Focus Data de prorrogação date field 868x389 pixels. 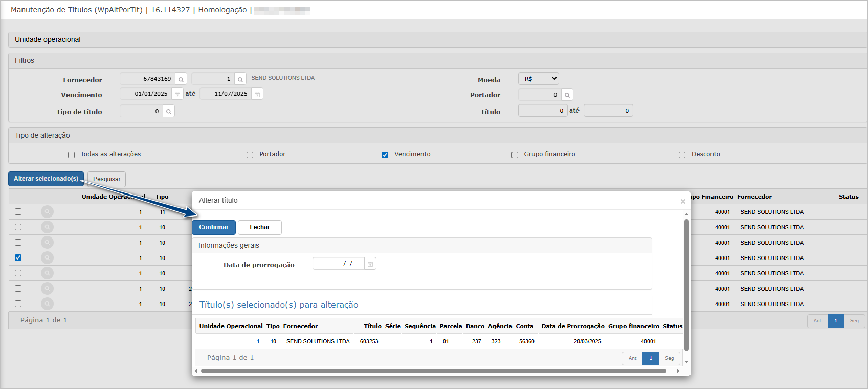click(x=339, y=264)
